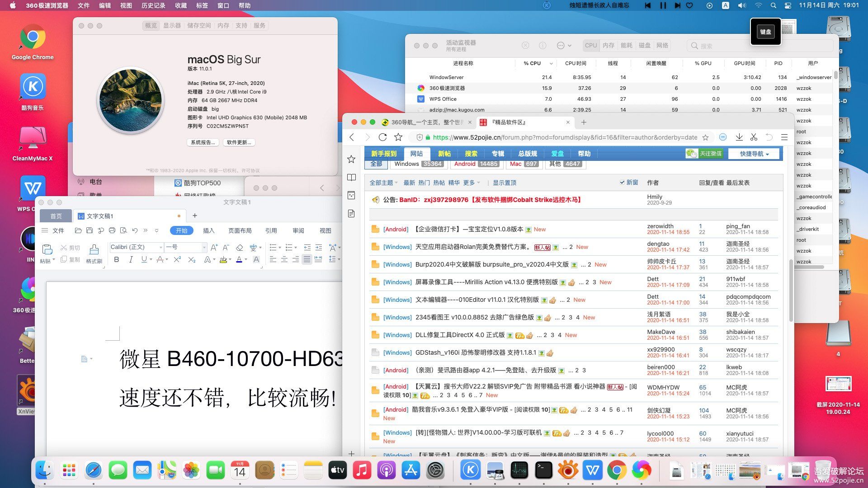Increase font size with A+ icon

[x=214, y=247]
